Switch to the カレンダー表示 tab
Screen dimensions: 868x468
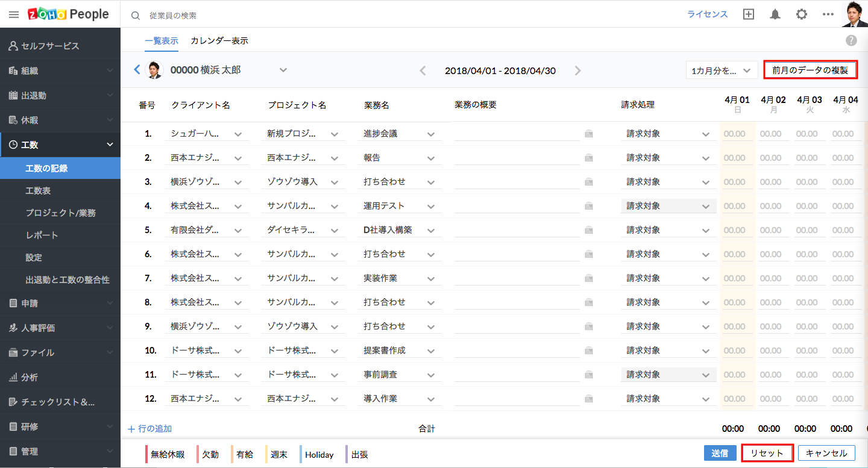tap(219, 41)
